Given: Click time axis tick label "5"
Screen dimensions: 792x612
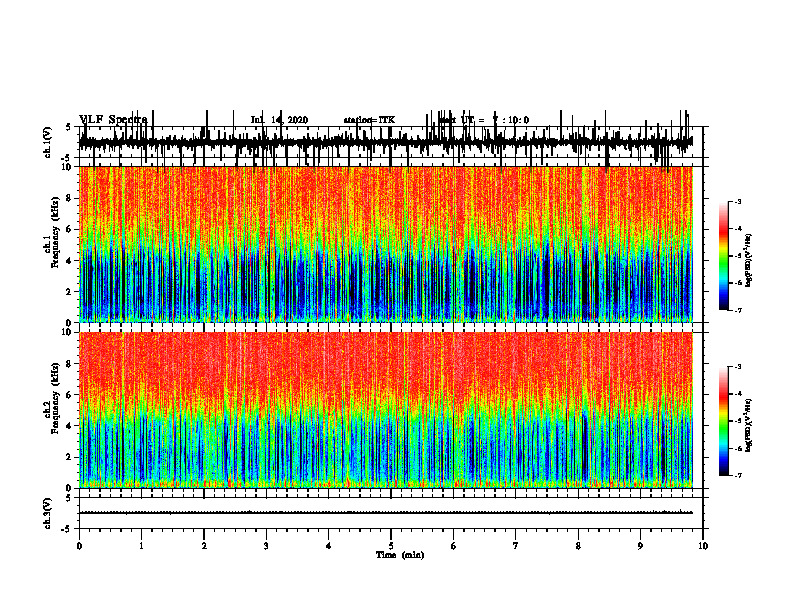Looking at the screenshot, I should tap(391, 546).
